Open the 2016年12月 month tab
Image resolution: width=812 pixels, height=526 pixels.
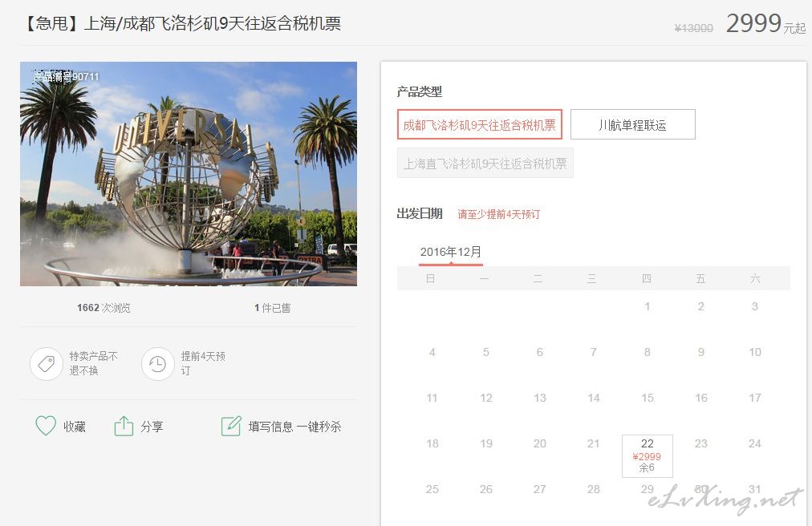(x=451, y=252)
